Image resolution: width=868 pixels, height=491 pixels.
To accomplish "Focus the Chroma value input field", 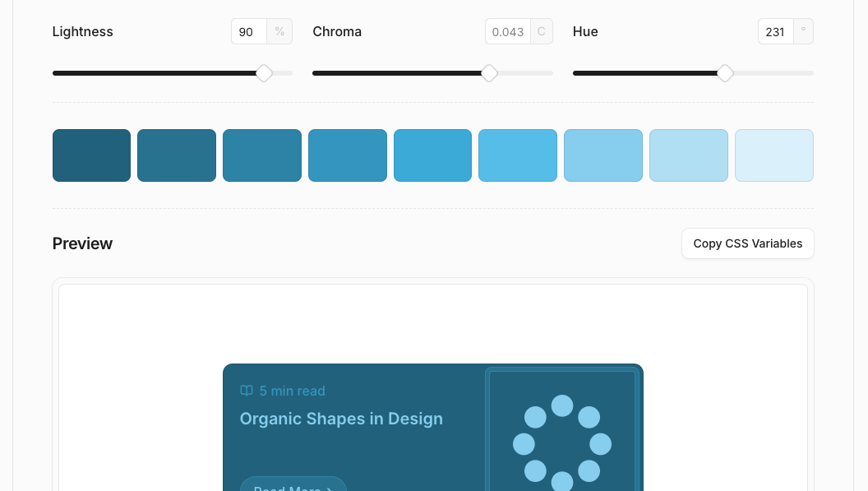I will coord(508,31).
